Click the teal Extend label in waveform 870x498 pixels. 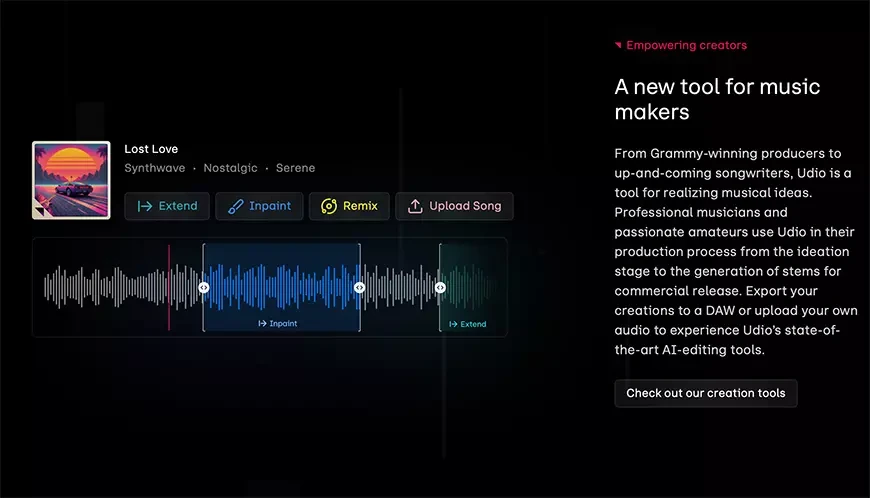467,324
